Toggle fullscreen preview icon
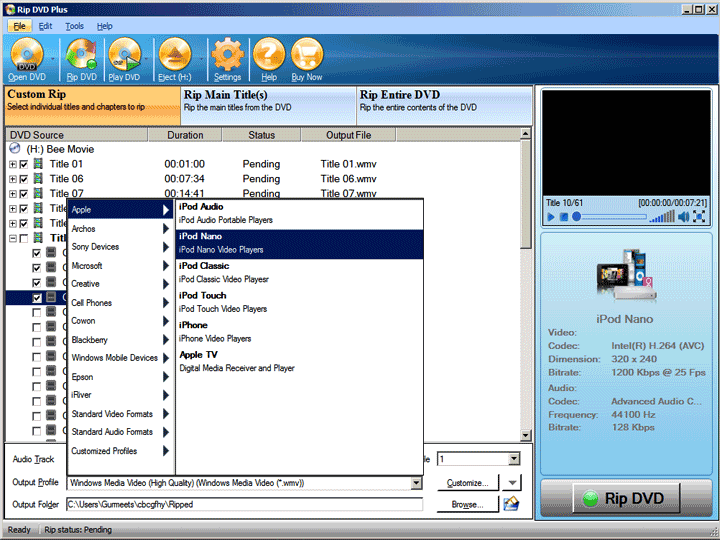 (699, 216)
